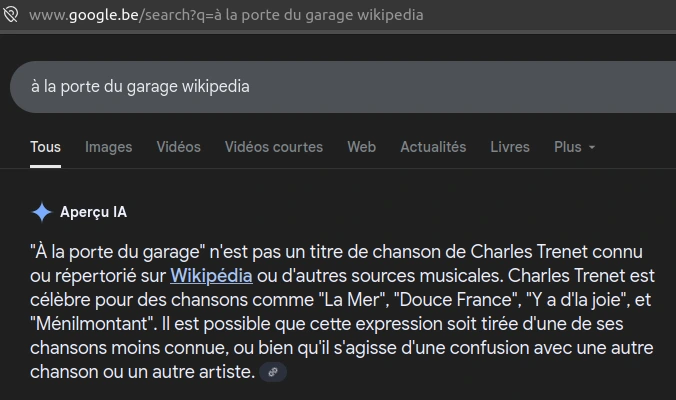676x400 pixels.
Task: Go to the Web results tab
Action: pos(361,147)
